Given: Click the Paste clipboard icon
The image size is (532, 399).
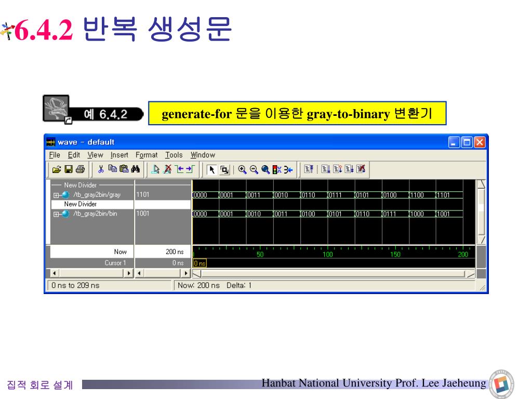Looking at the screenshot, I should point(124,169).
